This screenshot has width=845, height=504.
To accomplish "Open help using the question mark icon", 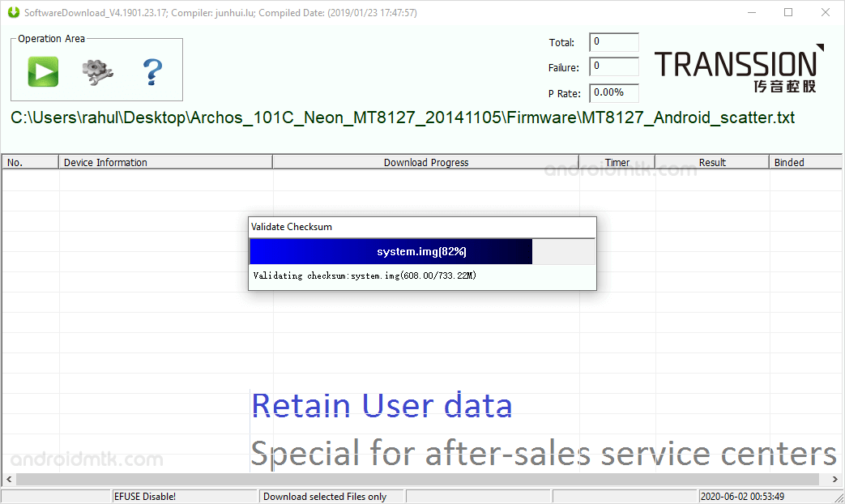I will tap(152, 71).
